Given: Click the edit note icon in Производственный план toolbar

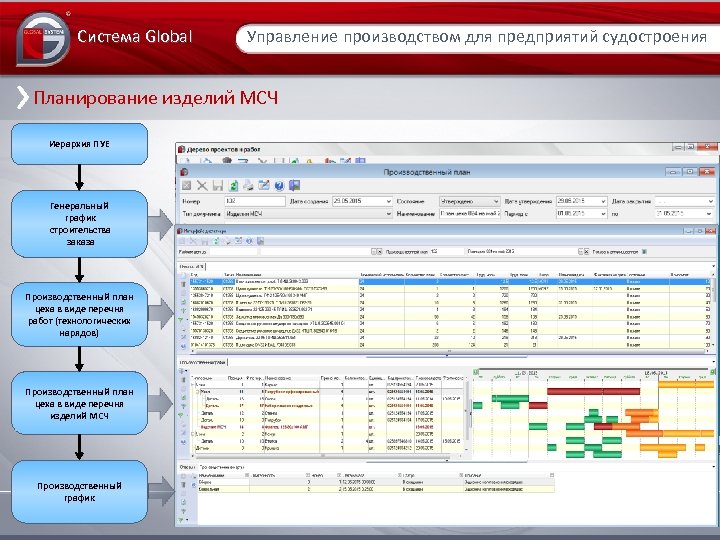Looking at the screenshot, I should 264,186.
